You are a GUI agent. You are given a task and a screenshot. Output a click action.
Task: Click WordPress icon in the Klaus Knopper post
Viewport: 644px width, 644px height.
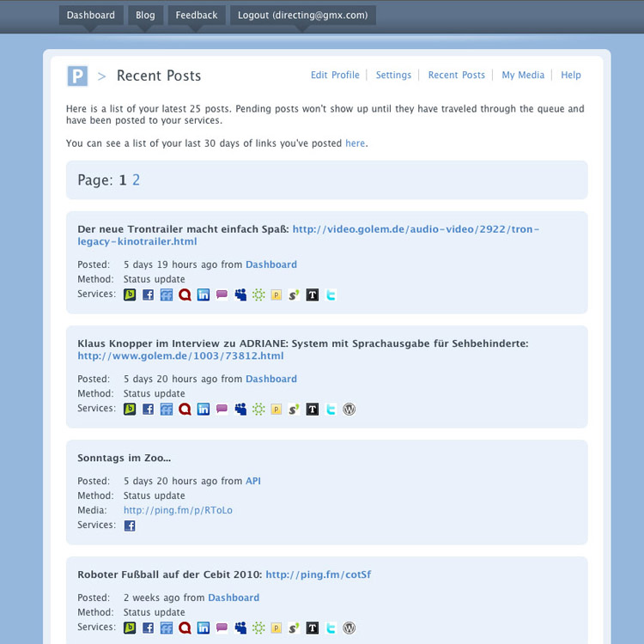click(x=349, y=410)
